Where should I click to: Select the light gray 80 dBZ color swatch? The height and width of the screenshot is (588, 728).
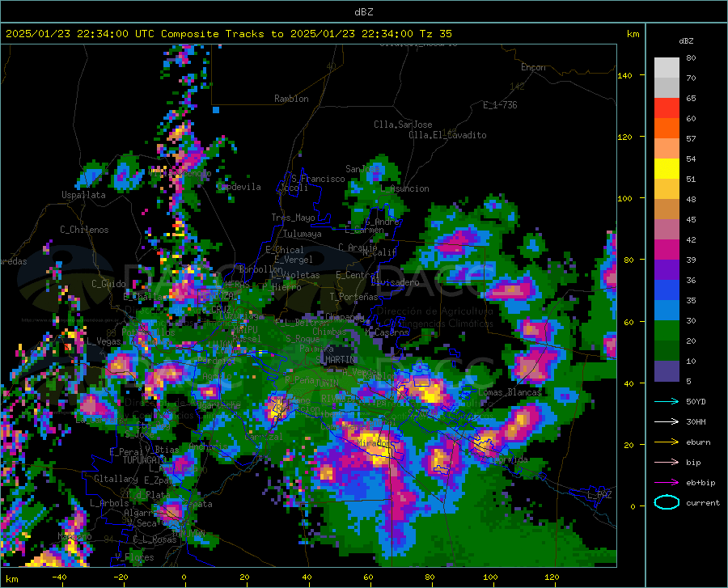[x=667, y=68]
